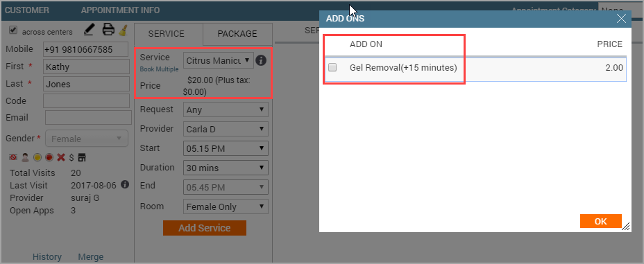
Task: Click the Code input field
Action: tap(86, 101)
